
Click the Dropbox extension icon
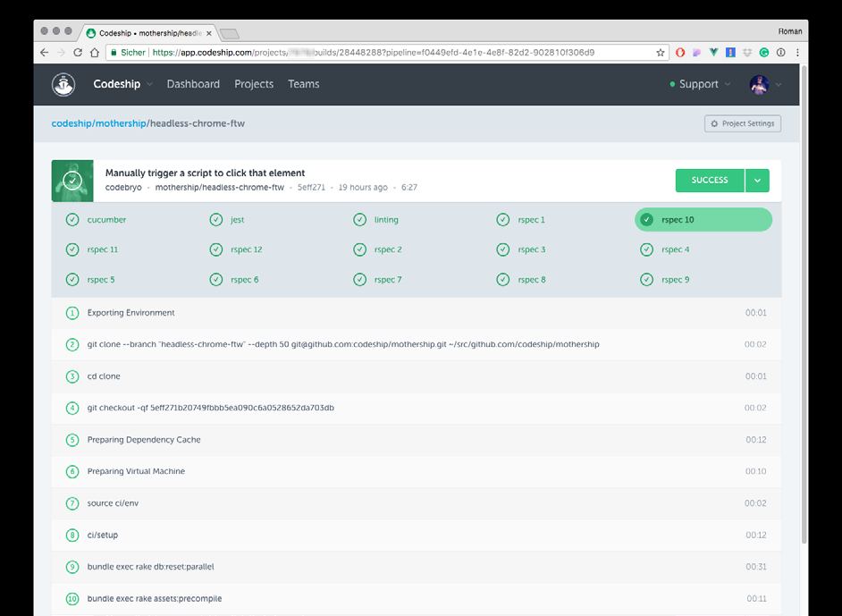pyautogui.click(x=747, y=53)
